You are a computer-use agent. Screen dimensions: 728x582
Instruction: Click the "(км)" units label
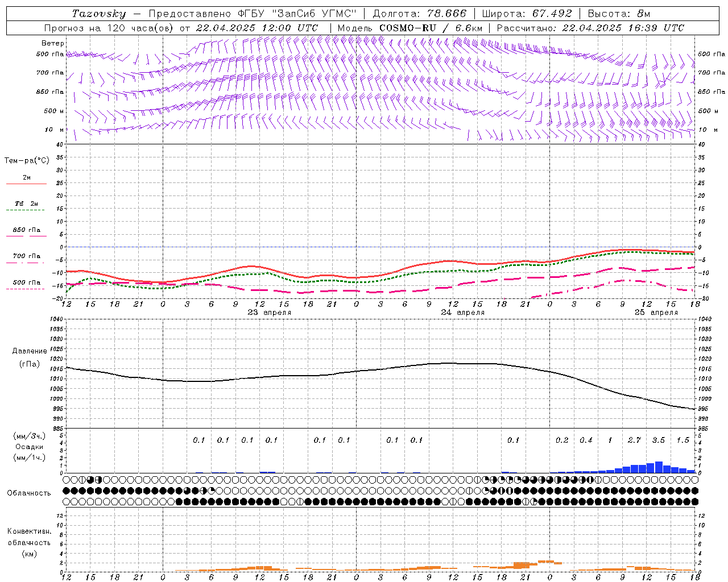[30, 554]
